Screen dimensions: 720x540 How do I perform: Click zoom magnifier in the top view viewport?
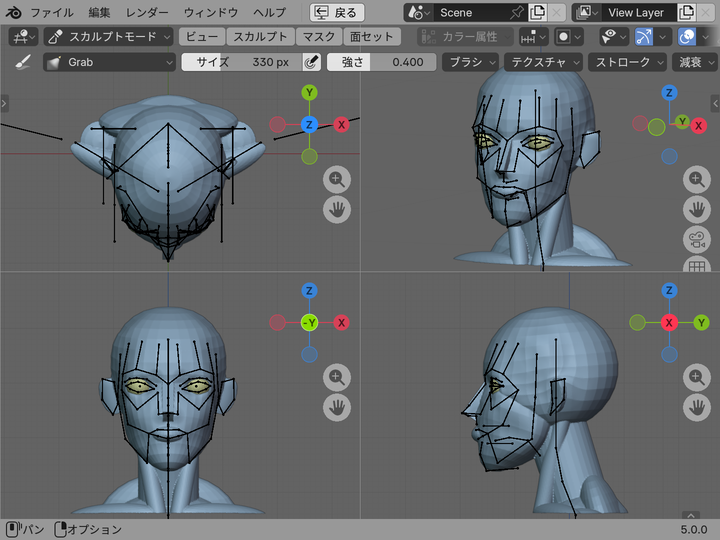(x=337, y=179)
